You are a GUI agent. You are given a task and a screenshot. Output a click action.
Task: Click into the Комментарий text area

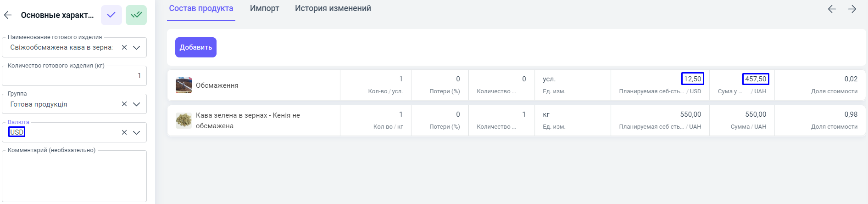(73, 177)
